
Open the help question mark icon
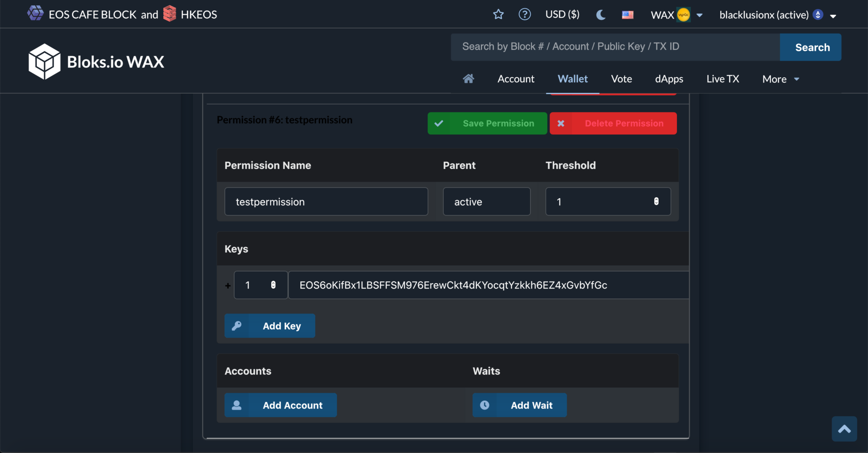[525, 14]
